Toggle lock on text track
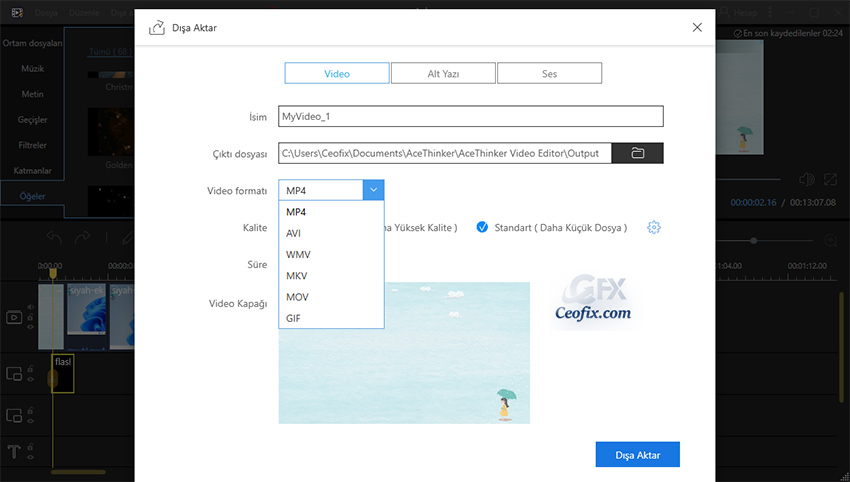This screenshot has width=850, height=482. [x=31, y=447]
